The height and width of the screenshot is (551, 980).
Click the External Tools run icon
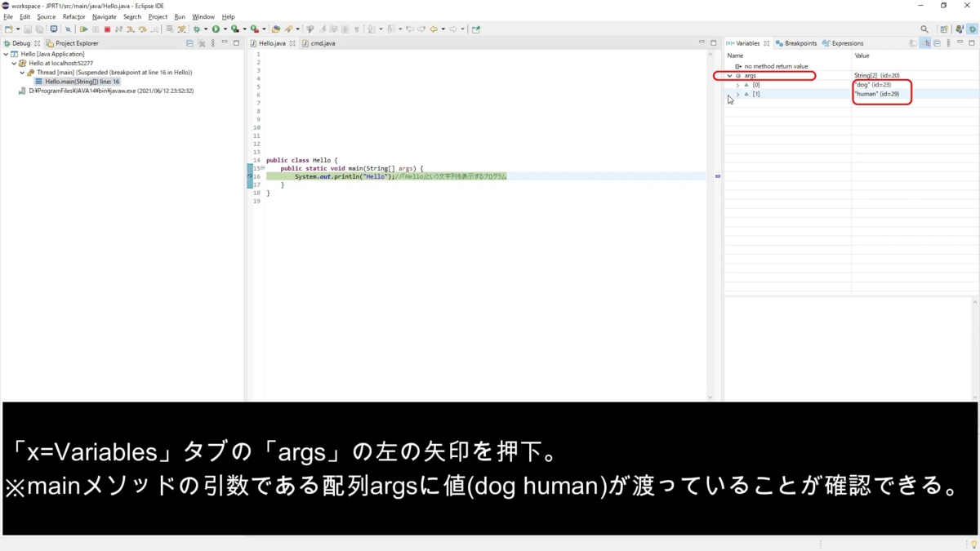[254, 29]
